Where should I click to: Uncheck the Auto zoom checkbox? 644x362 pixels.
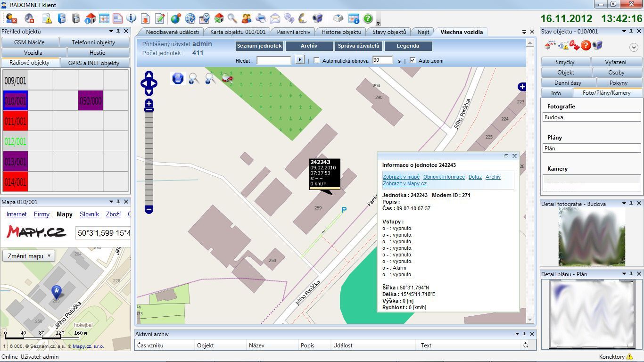413,60
